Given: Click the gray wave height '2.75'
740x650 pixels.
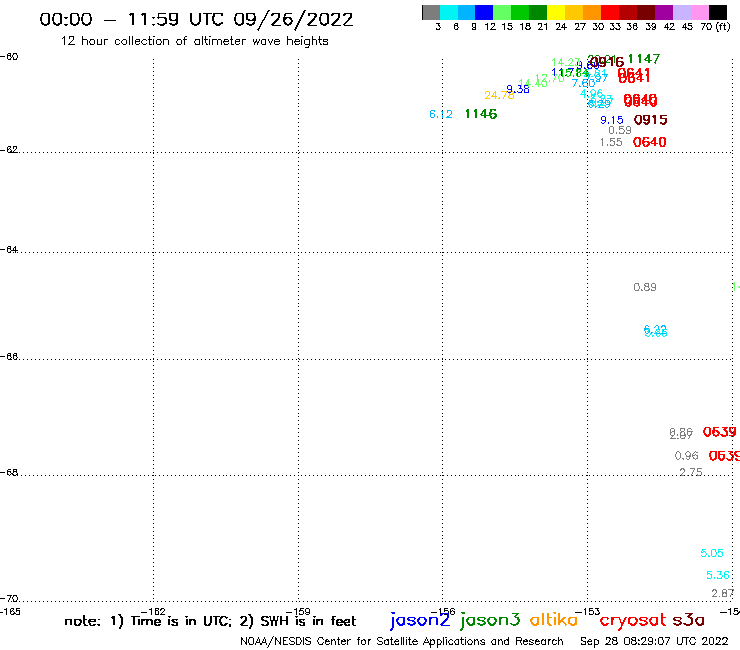Looking at the screenshot, I should tap(690, 472).
